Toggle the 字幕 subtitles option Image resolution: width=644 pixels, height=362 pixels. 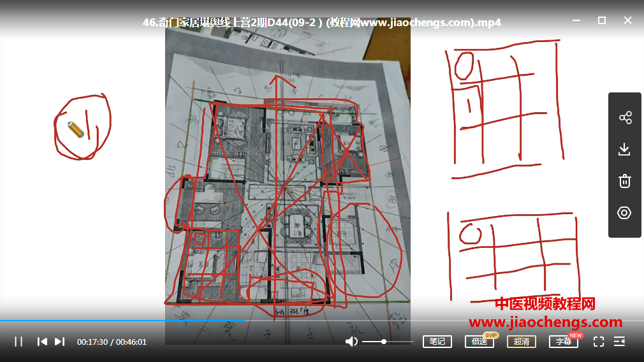(564, 342)
